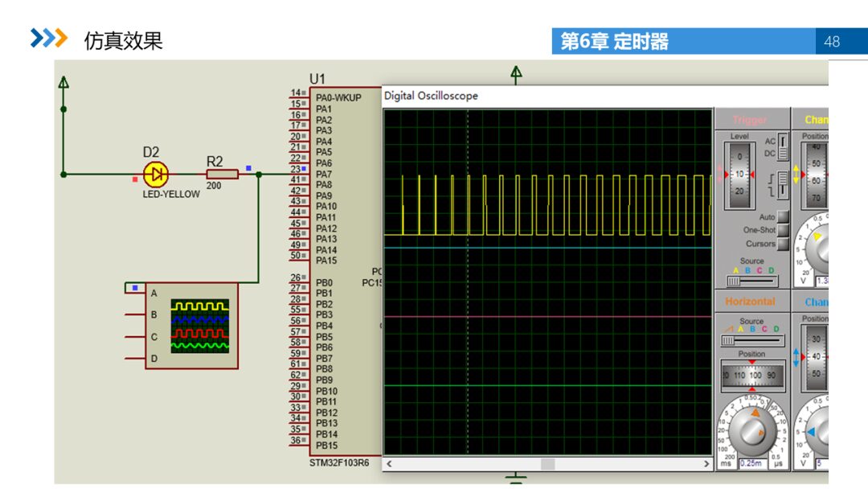868x489 pixels.
Task: Click the cyan flat trace on the scope
Action: click(548, 248)
